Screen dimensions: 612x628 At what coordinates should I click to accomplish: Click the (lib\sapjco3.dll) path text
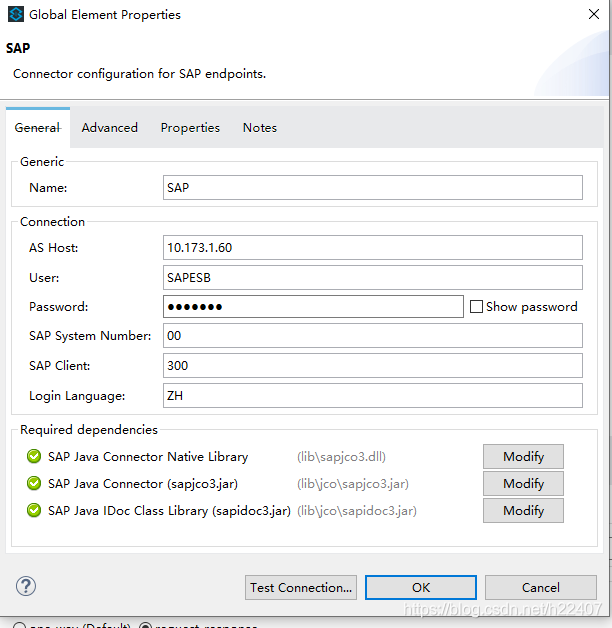(x=341, y=457)
